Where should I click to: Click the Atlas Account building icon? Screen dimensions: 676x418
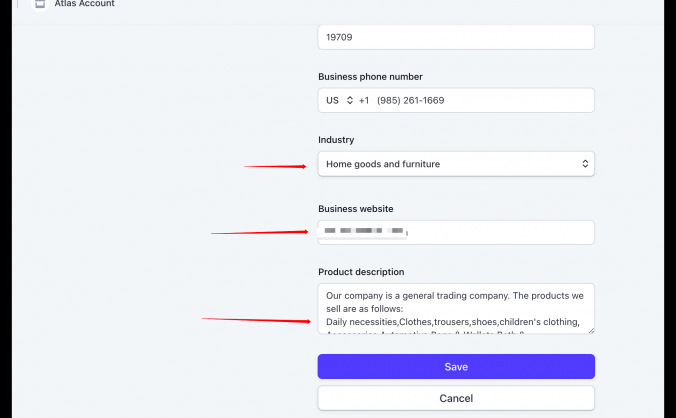point(40,4)
